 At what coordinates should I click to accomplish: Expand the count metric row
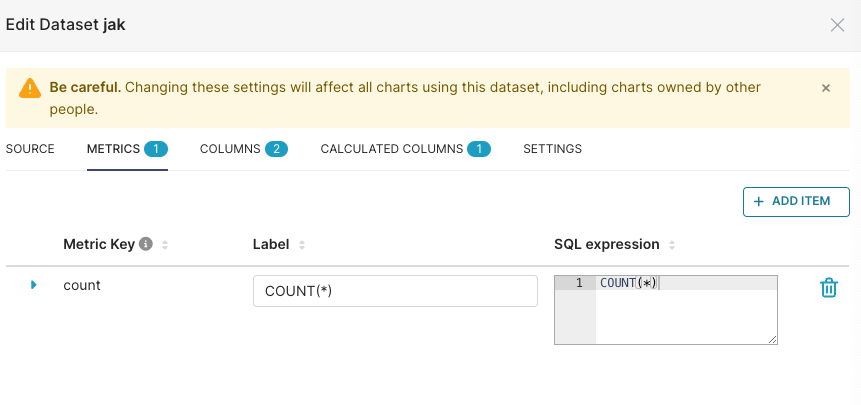point(34,285)
